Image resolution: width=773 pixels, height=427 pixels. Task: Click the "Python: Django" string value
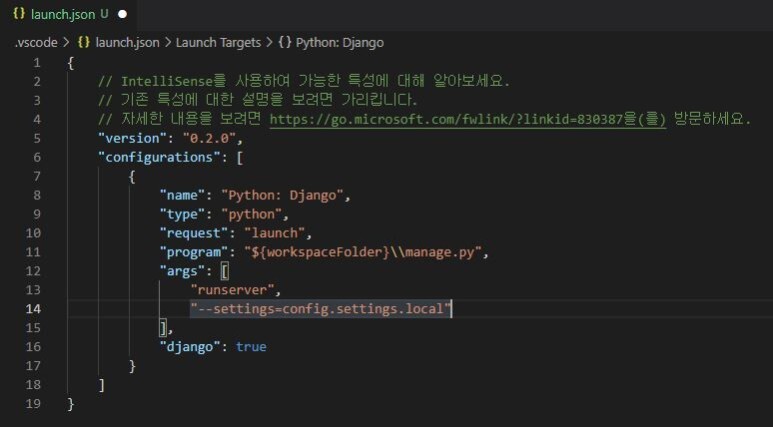tap(282, 195)
